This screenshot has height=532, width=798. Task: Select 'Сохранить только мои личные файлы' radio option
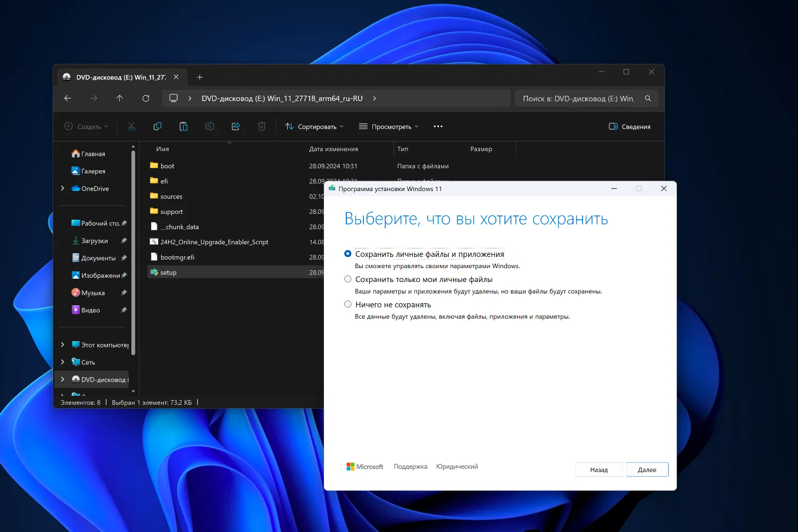coord(348,279)
